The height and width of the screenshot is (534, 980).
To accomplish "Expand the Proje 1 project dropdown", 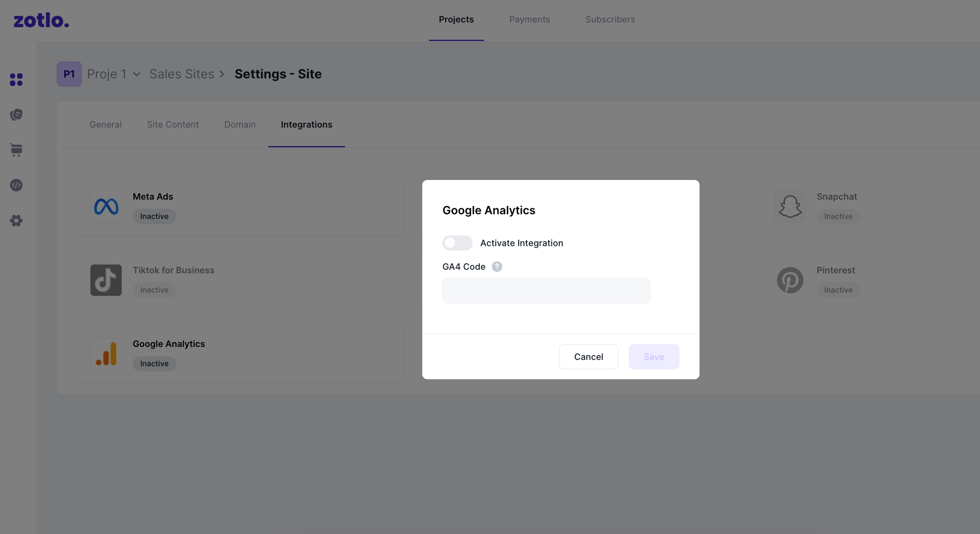I will click(x=137, y=74).
